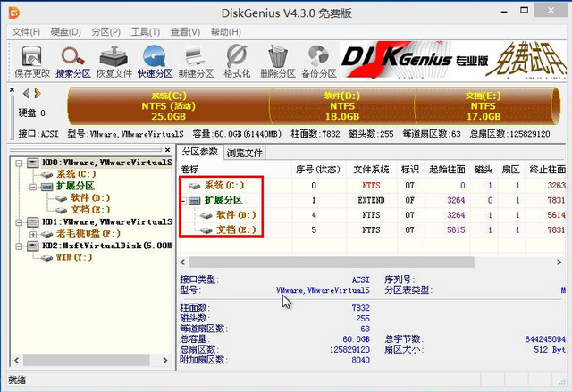The width and height of the screenshot is (572, 392).
Task: Click the 格式化 format icon
Action: click(x=237, y=62)
